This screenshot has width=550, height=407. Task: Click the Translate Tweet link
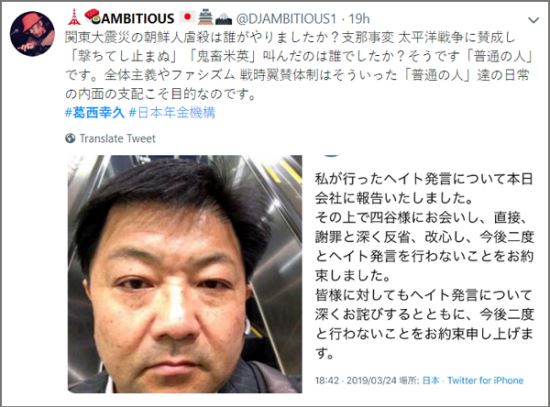pyautogui.click(x=118, y=139)
